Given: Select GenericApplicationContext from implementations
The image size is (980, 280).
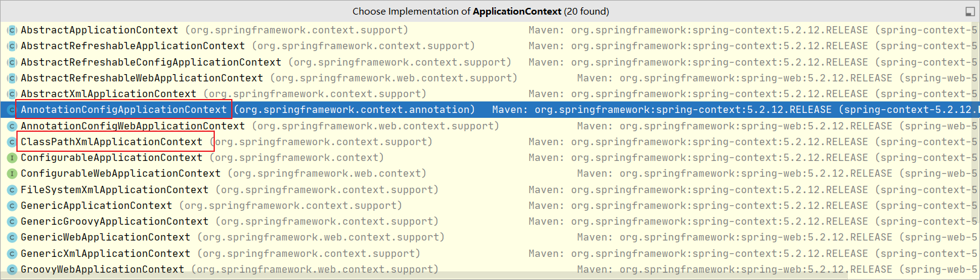Looking at the screenshot, I should tap(96, 206).
